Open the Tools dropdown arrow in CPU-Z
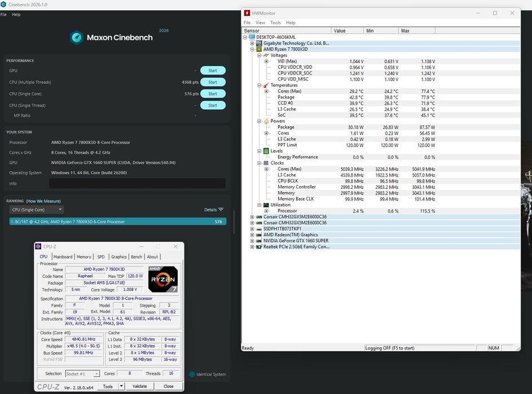 pos(121,386)
